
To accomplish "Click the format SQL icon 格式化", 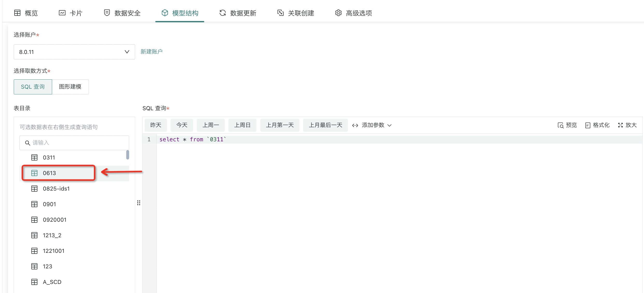I will [588, 125].
